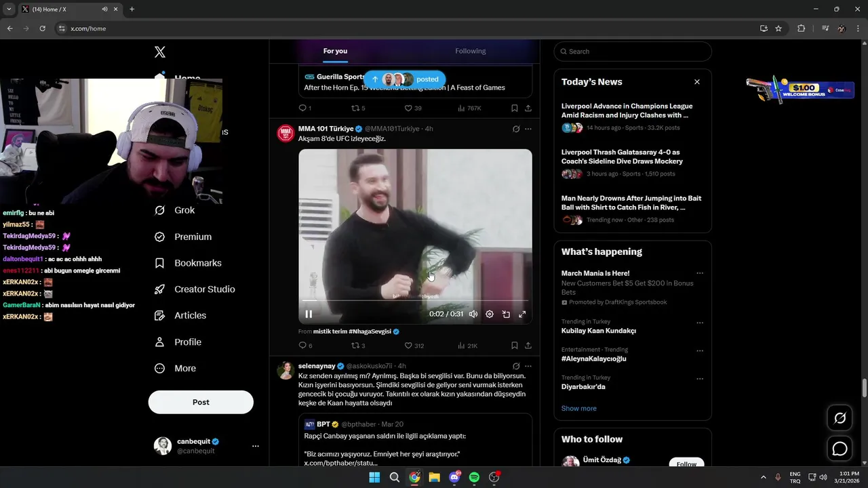Open the floating Grok button
Screen dimensions: 868x488
click(x=840, y=418)
